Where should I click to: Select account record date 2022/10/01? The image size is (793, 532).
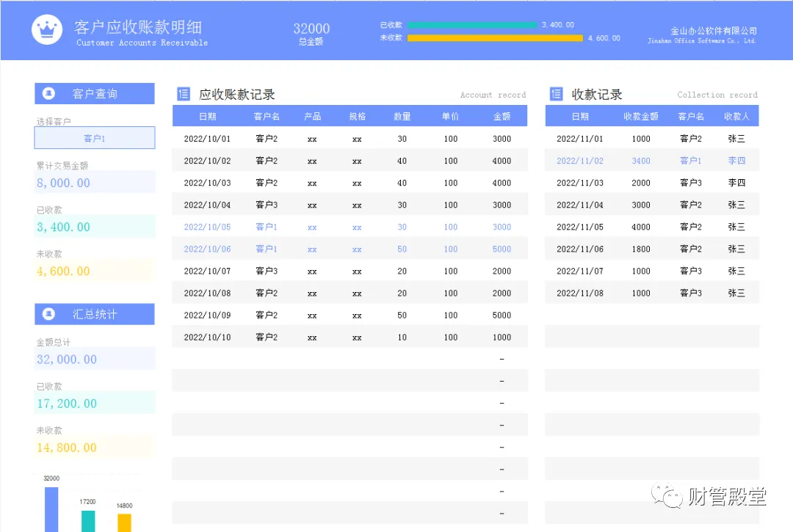point(207,139)
